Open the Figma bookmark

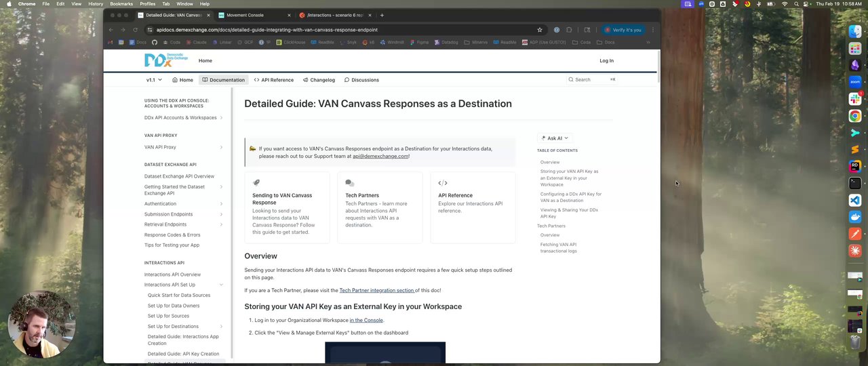click(419, 42)
